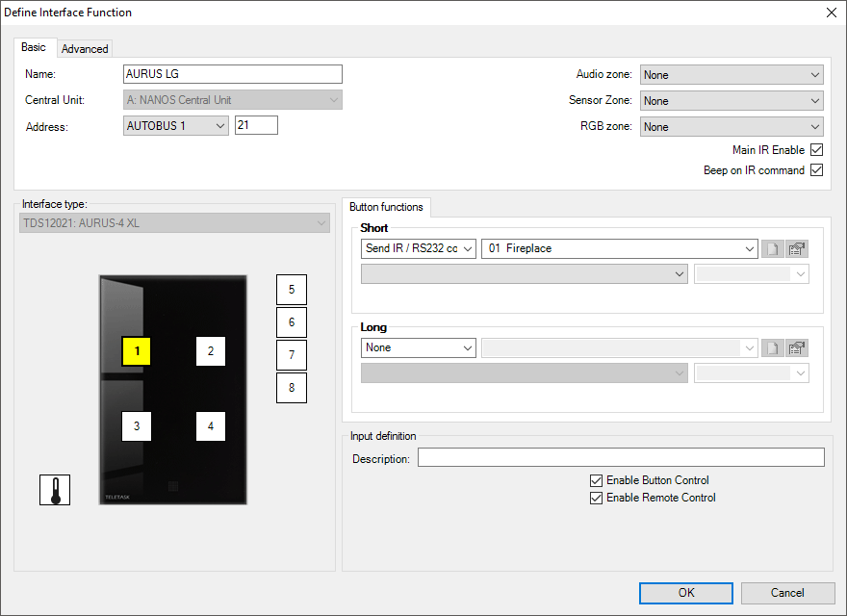Select button 3 on the AURUS panel

tap(137, 425)
